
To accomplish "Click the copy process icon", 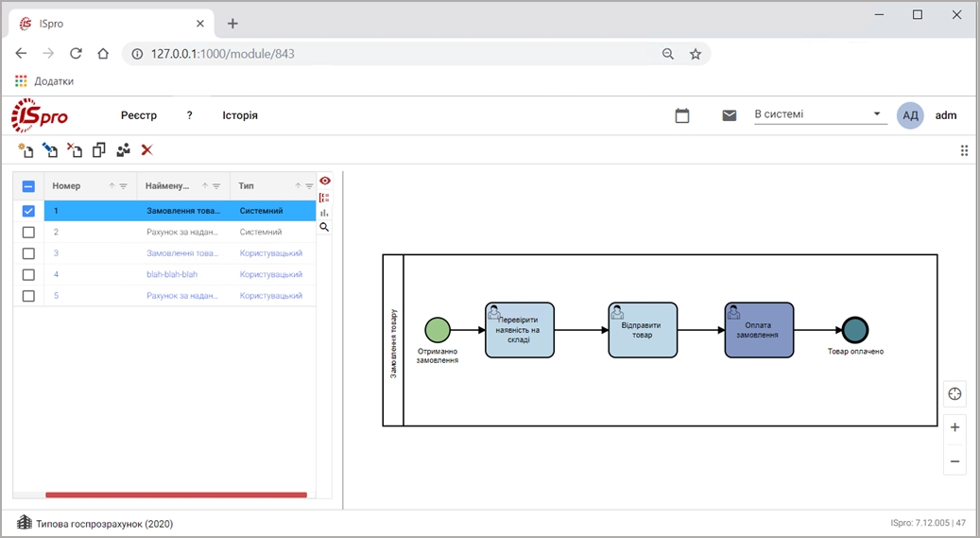I will (x=98, y=150).
